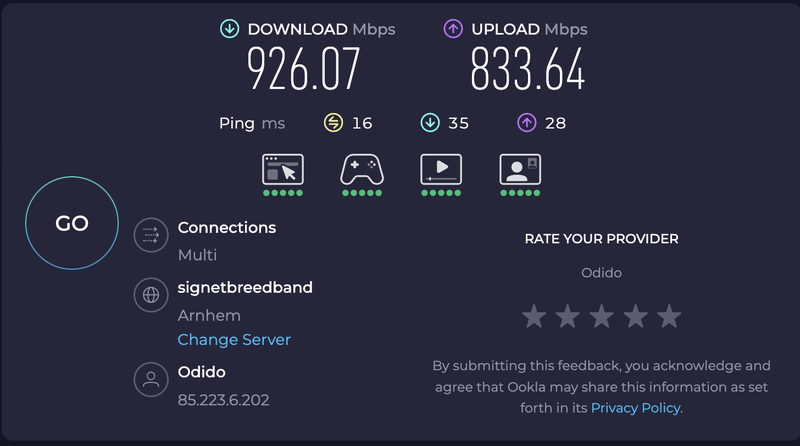This screenshot has height=446, width=800.
Task: Click the teal download latency icon
Action: coord(430,122)
